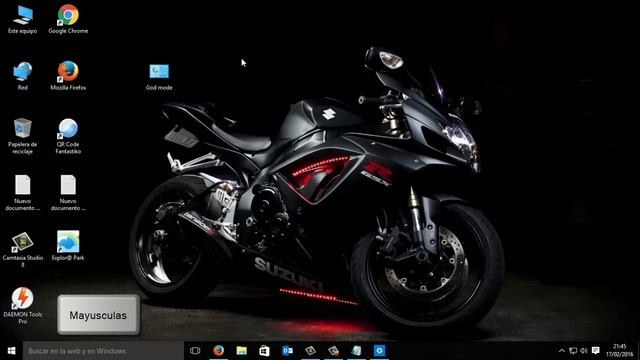
Task: Select the DAEMON Tools Pro desktop shortcut
Action: pyautogui.click(x=22, y=306)
